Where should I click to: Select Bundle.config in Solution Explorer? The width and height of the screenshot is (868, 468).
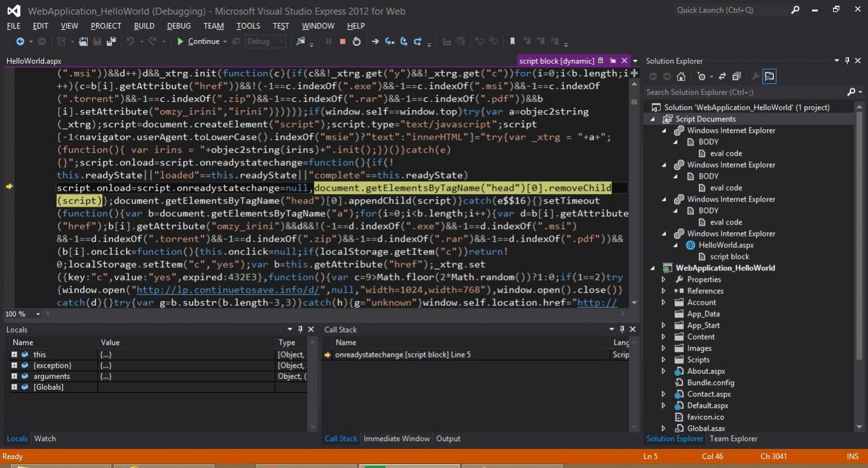[x=710, y=383]
